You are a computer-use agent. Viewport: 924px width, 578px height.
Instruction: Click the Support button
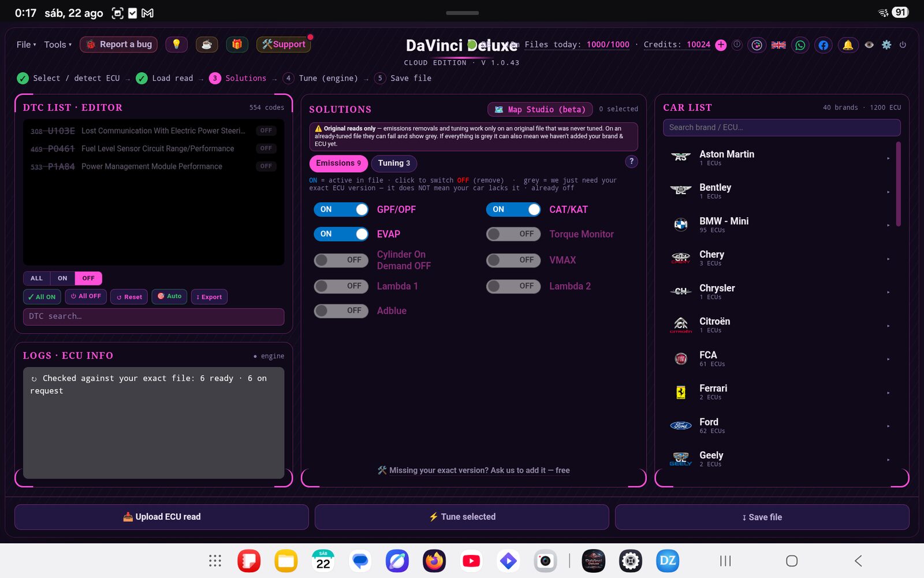(x=284, y=45)
